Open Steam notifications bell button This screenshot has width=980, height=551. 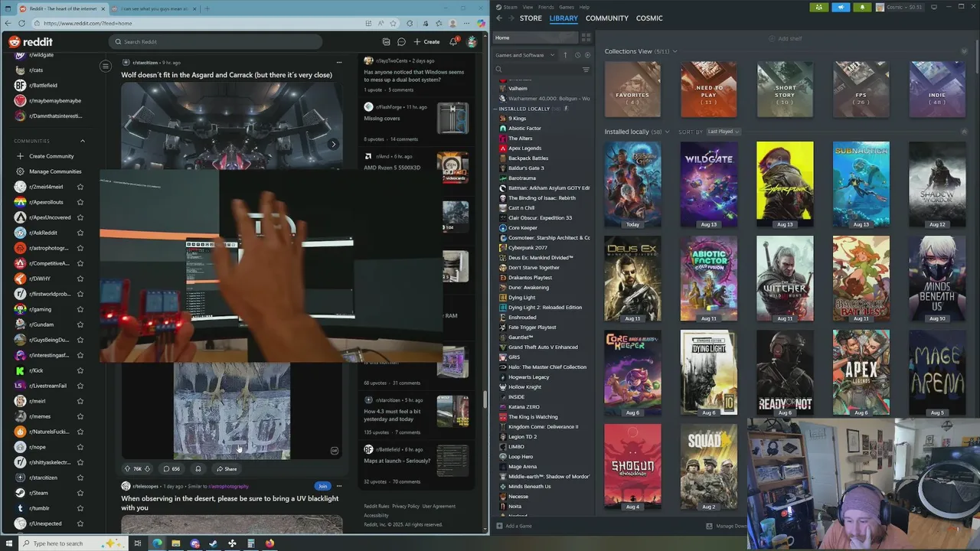click(861, 7)
